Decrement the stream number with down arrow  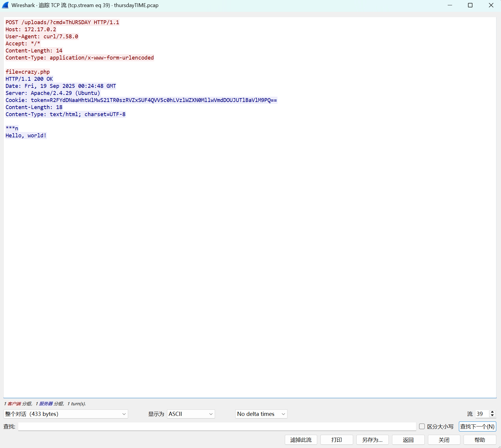pos(492,416)
